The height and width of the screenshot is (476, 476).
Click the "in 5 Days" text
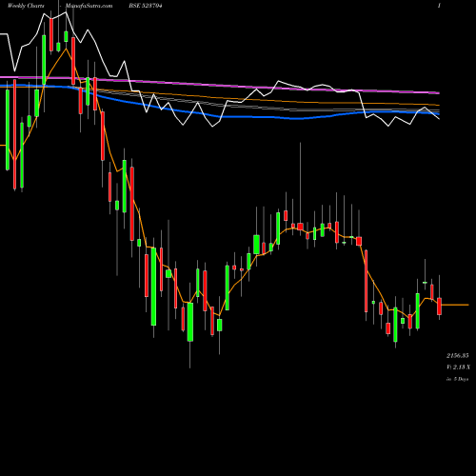(457, 379)
